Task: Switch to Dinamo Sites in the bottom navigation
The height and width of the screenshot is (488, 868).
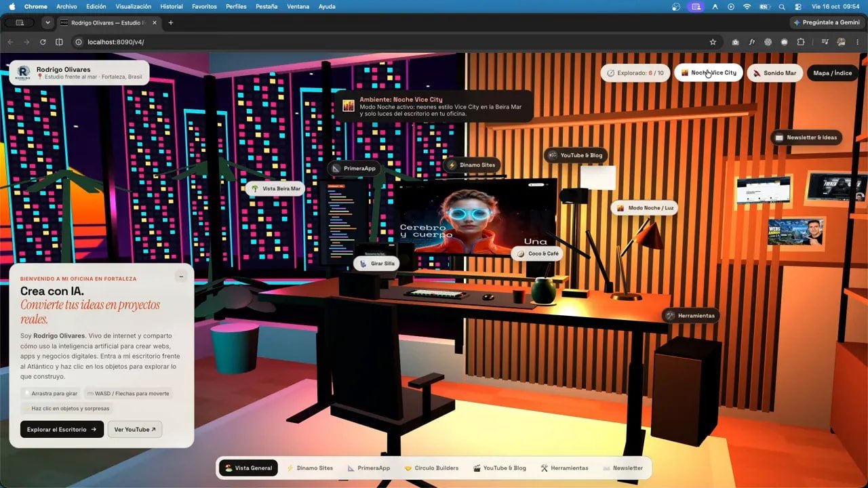Action: (310, 468)
